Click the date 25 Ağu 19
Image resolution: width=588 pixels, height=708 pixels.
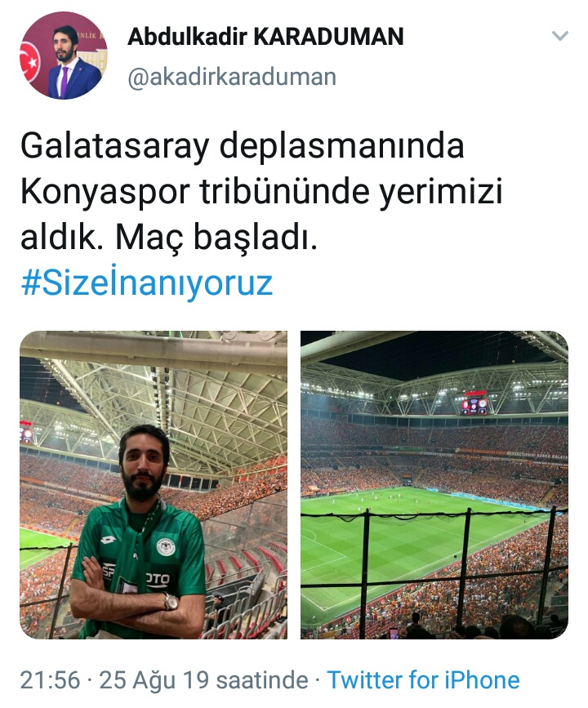pos(154,680)
